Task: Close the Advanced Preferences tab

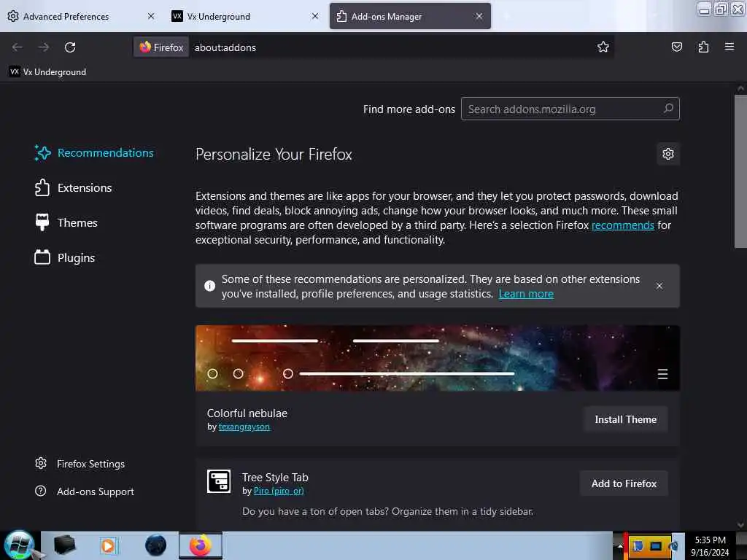Action: point(151,16)
